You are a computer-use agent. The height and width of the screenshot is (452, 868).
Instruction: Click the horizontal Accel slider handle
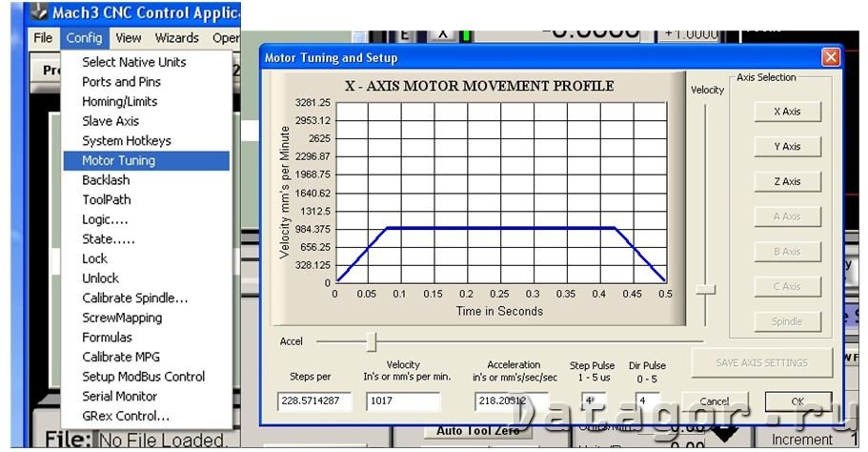[x=372, y=341]
